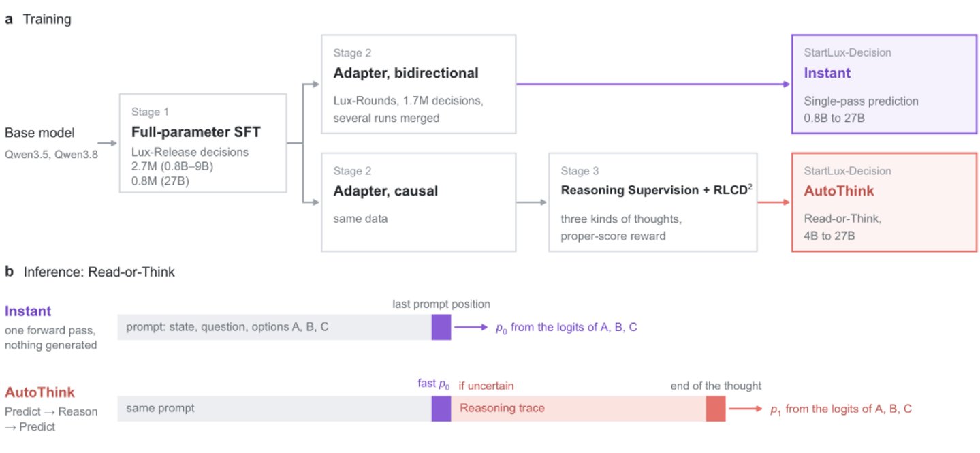Open the StartLux-Decision AutoThink output box
The image size is (980, 453).
[x=884, y=202]
